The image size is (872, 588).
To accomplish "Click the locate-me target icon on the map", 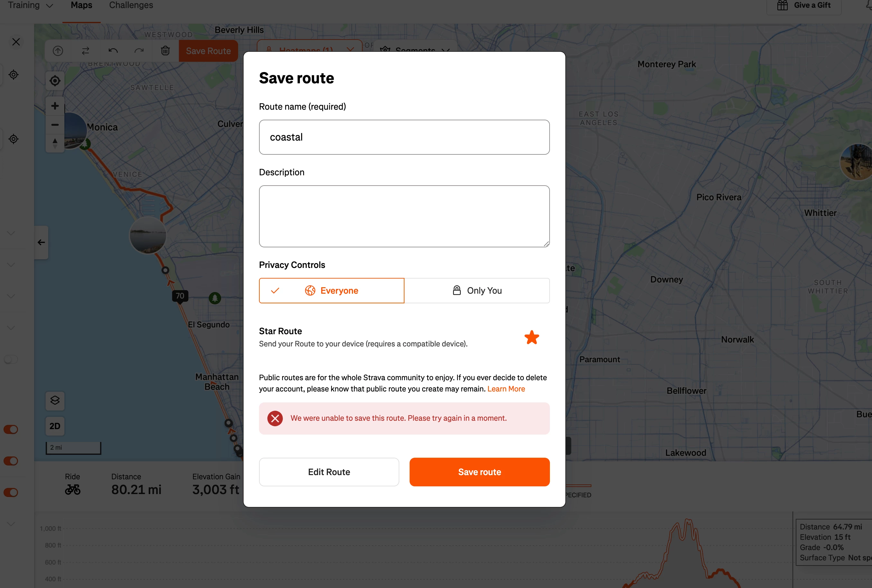I will 55,81.
